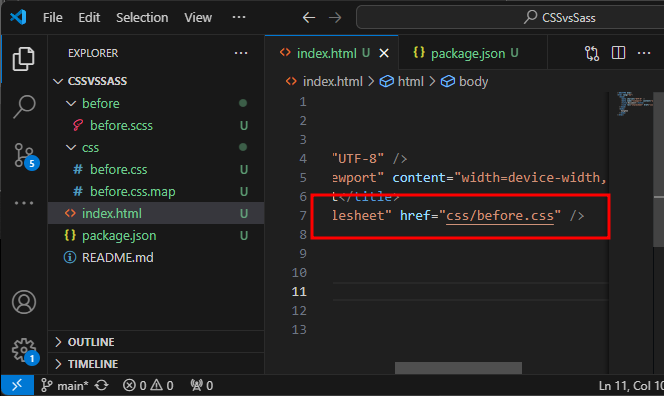The image size is (664, 396).
Task: Click the "UTF-8" text on line 4
Action: tap(358, 158)
